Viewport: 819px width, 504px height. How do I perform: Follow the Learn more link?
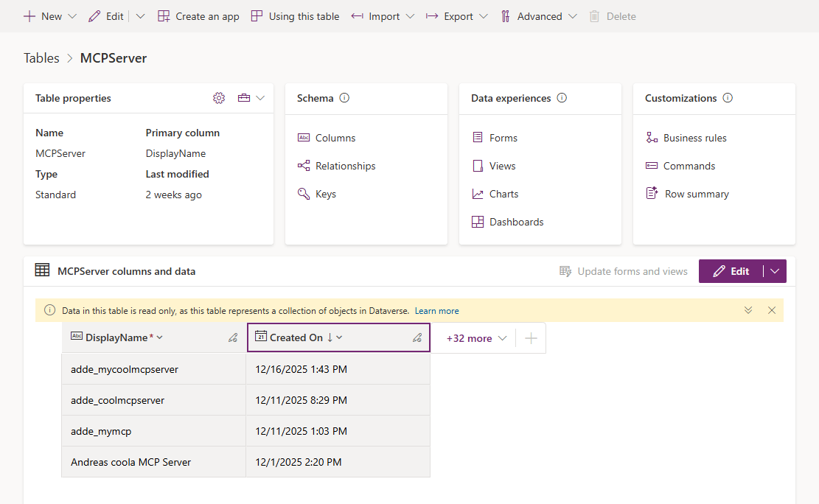coord(436,311)
